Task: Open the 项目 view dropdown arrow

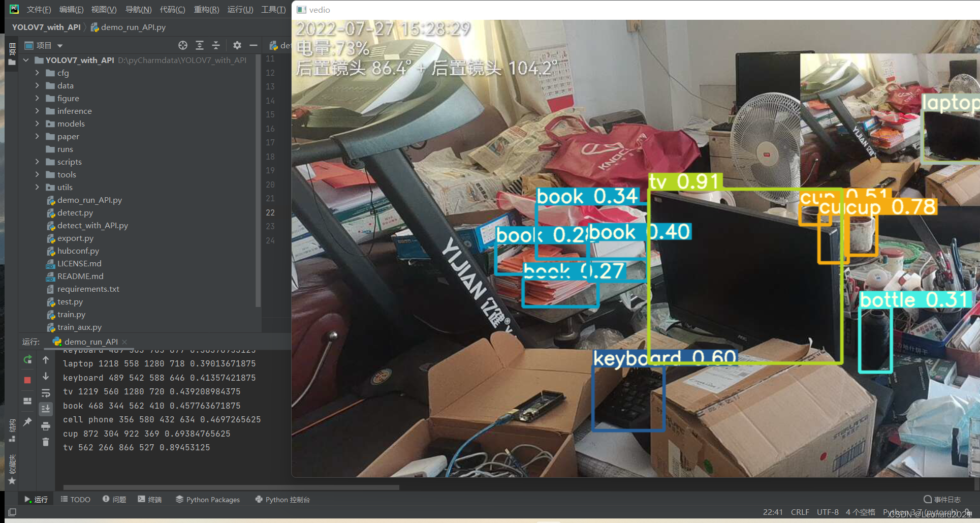Action: point(59,45)
